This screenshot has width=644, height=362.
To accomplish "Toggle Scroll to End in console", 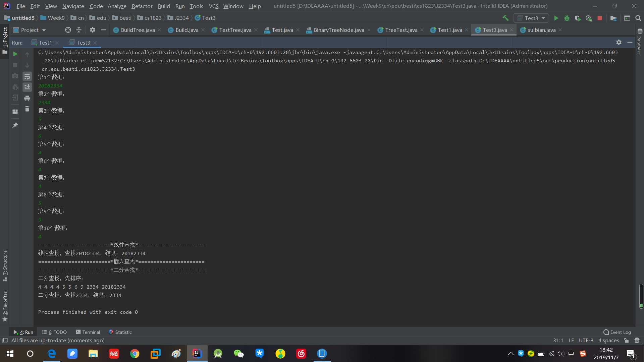I will point(27,87).
